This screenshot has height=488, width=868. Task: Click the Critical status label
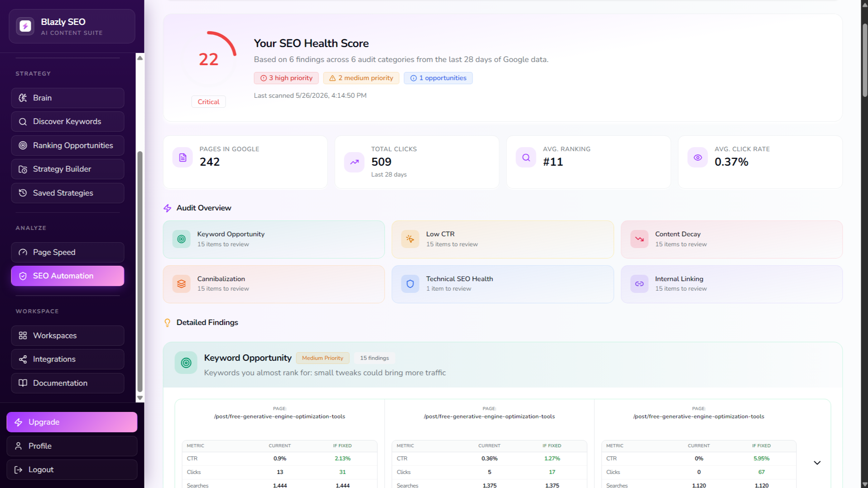(x=208, y=102)
